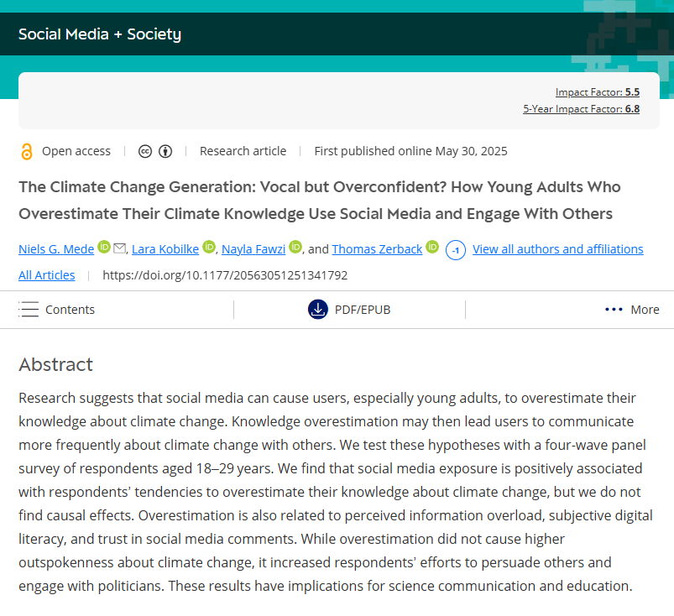Open Lara Kobilke's ORCID icon

pos(209,248)
